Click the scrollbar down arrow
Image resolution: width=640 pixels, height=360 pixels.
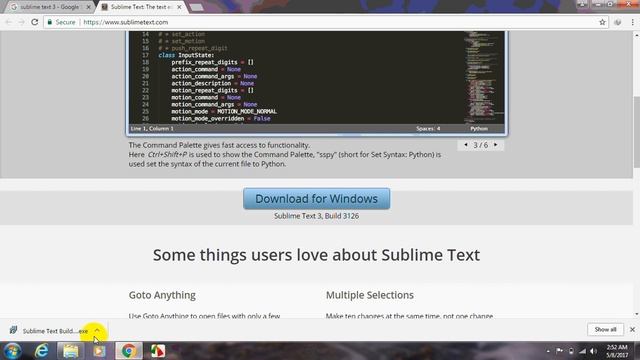636,314
